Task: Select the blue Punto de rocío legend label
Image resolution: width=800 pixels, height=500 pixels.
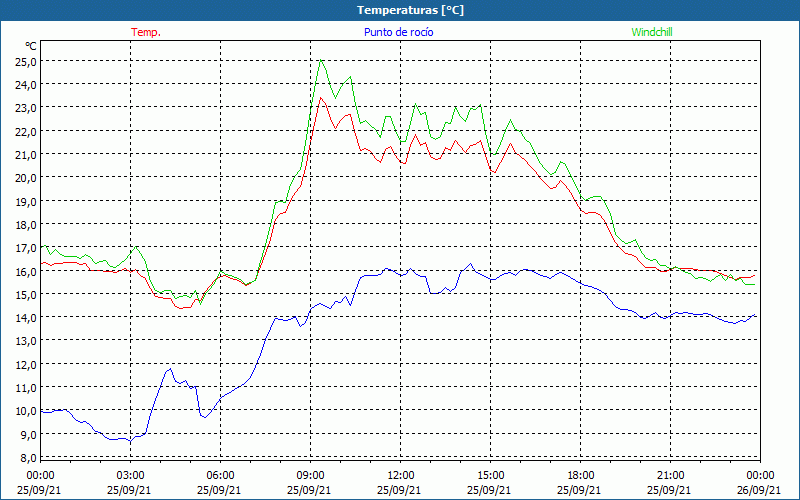Action: click(398, 32)
